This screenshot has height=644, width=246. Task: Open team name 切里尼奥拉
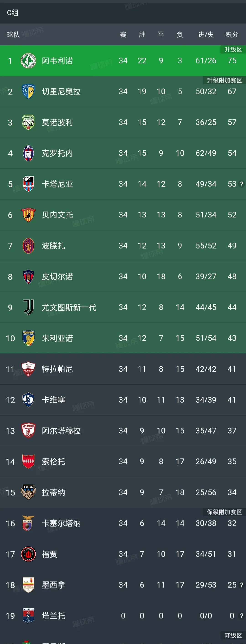pos(61,92)
